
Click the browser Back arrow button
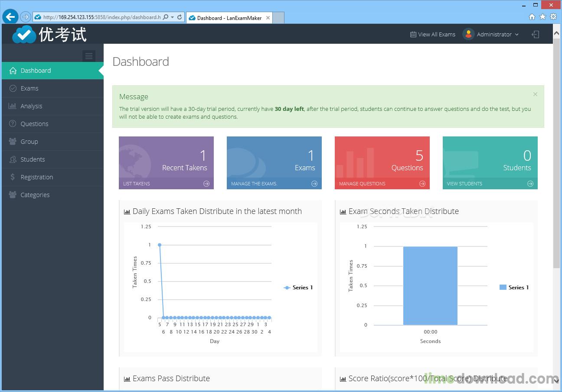coord(10,17)
